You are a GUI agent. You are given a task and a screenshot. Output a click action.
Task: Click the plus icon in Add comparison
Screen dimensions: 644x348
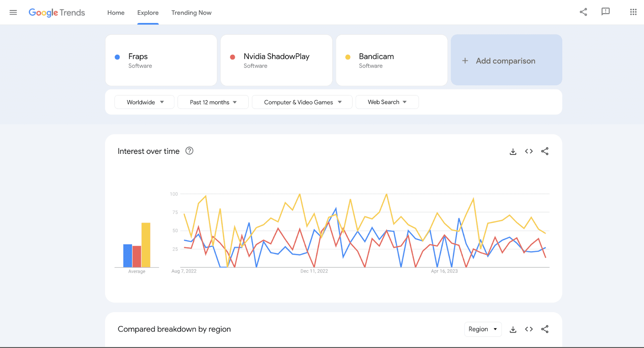pyautogui.click(x=465, y=61)
